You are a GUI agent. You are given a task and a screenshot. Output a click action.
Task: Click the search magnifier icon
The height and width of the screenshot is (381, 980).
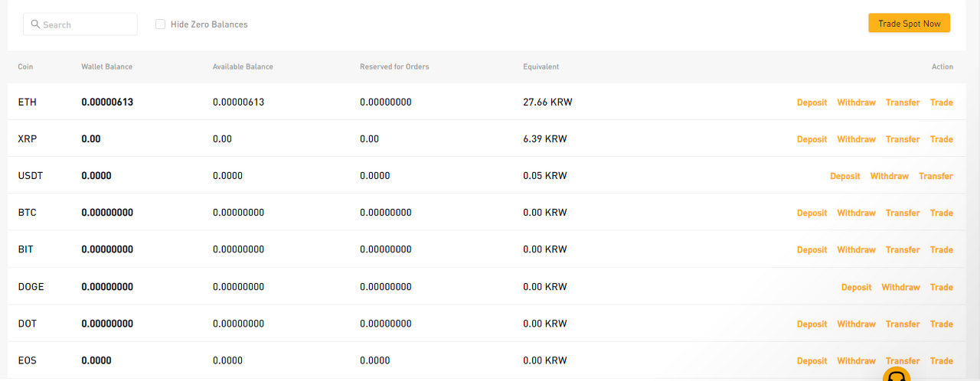[x=35, y=24]
